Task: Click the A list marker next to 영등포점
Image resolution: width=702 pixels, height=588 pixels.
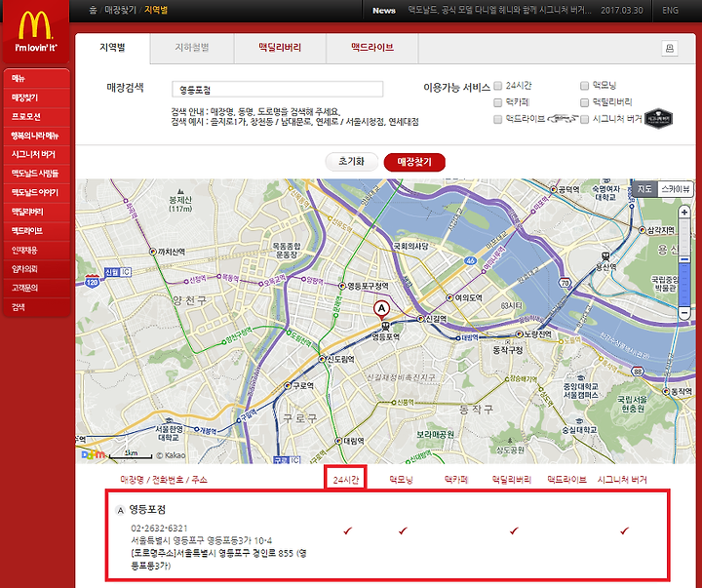Action: pyautogui.click(x=120, y=510)
